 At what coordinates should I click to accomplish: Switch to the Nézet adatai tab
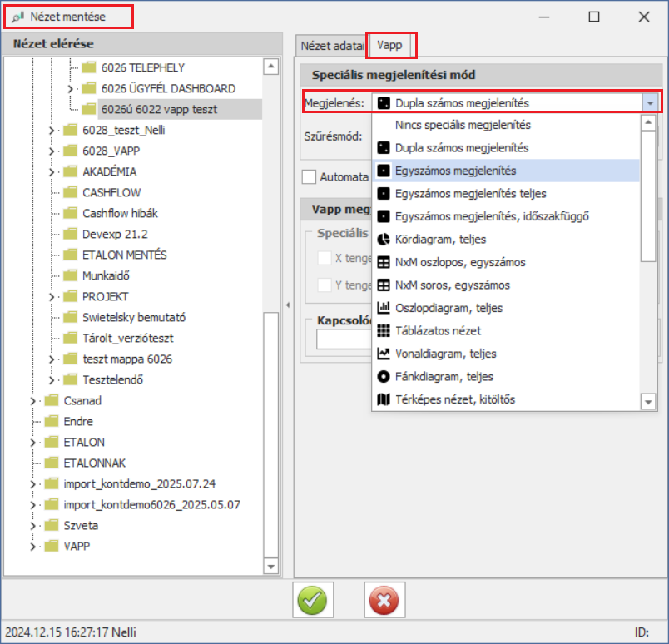(x=331, y=45)
